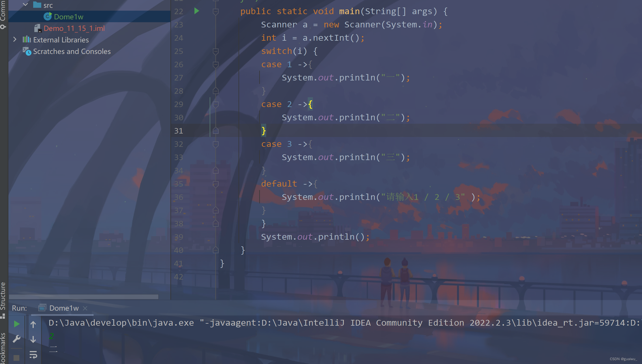This screenshot has height=364, width=642.
Task: Click the iml file icon
Action: click(x=37, y=28)
